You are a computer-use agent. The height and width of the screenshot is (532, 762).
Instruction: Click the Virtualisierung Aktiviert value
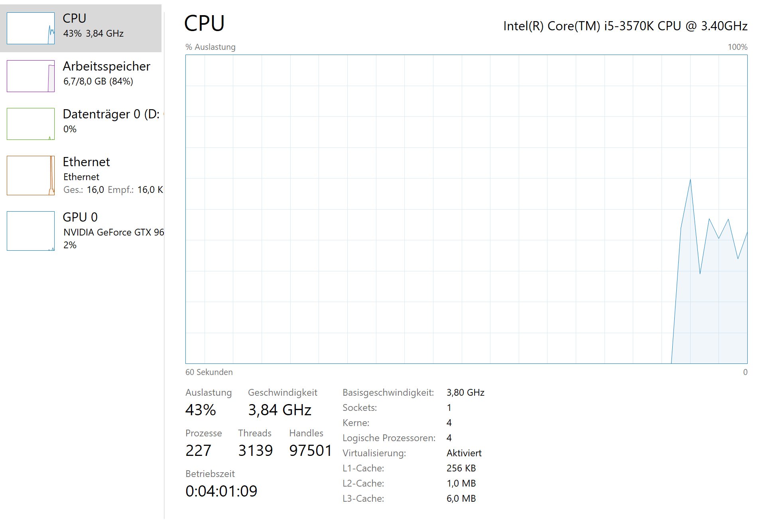pyautogui.click(x=464, y=453)
